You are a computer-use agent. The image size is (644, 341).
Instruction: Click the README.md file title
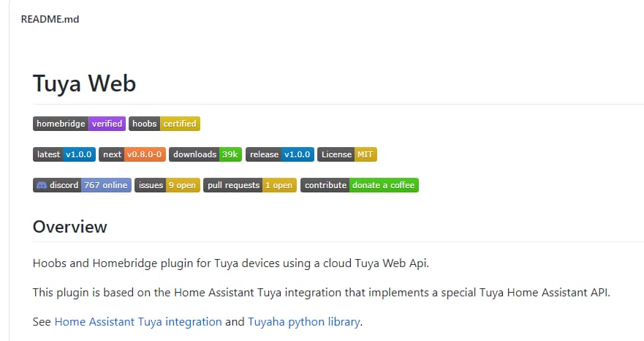(x=50, y=19)
